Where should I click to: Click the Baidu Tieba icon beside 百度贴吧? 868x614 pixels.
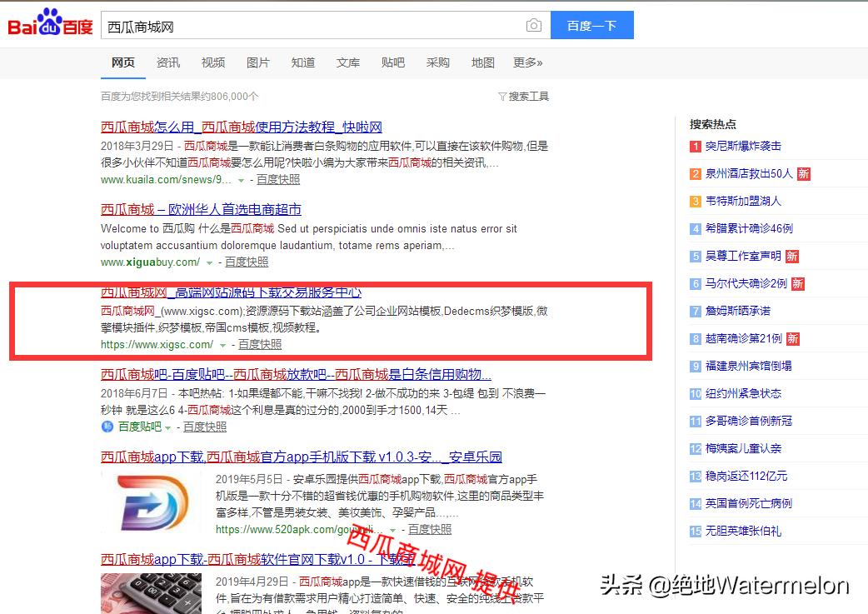click(109, 427)
